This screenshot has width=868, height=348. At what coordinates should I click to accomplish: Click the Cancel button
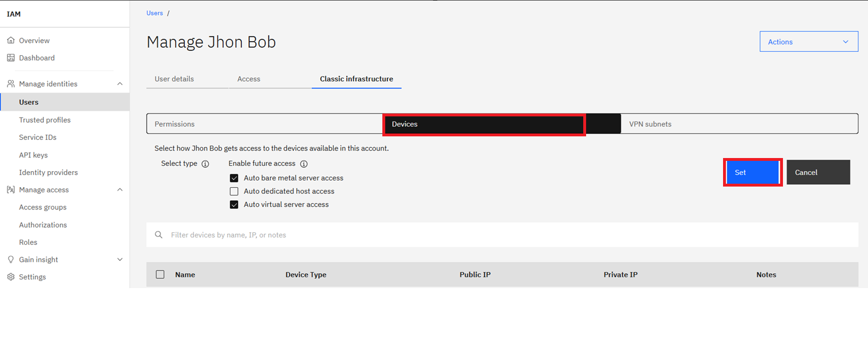tap(818, 172)
